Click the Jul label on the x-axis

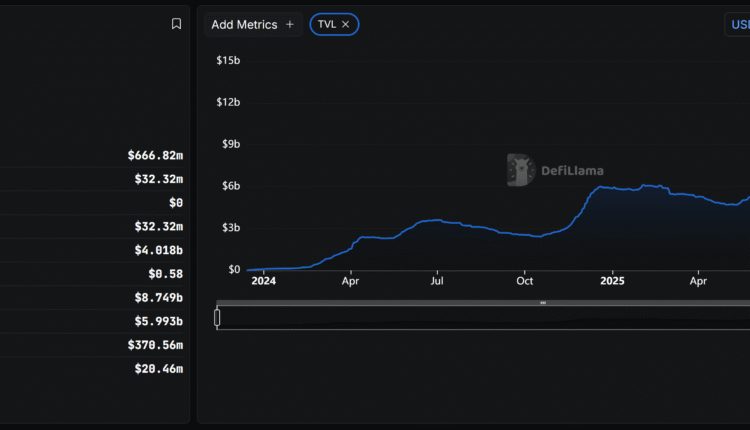pyautogui.click(x=437, y=282)
